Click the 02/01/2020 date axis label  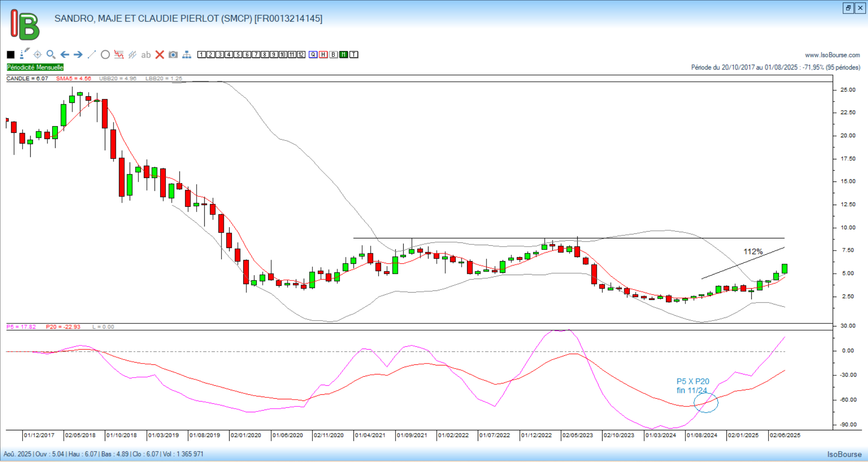click(246, 435)
